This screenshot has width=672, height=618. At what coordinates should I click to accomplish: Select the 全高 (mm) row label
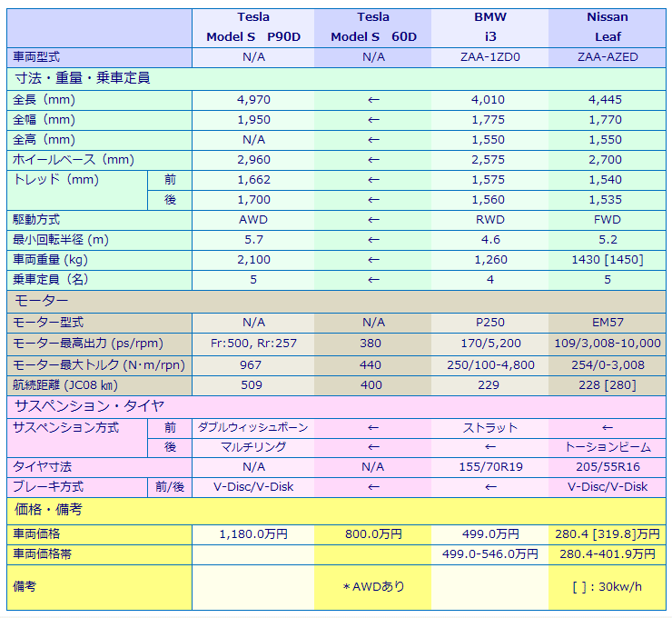point(99,140)
